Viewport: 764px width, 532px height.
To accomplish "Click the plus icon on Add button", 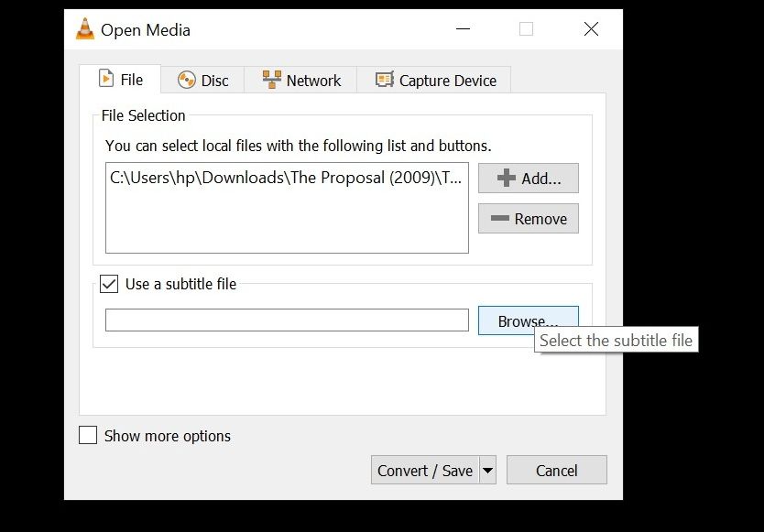I will click(x=506, y=179).
